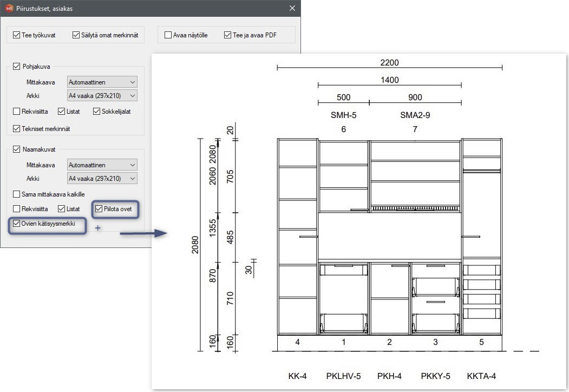
Task: Disable Säilytä omat merkinnät checkbox
Action: (76, 35)
